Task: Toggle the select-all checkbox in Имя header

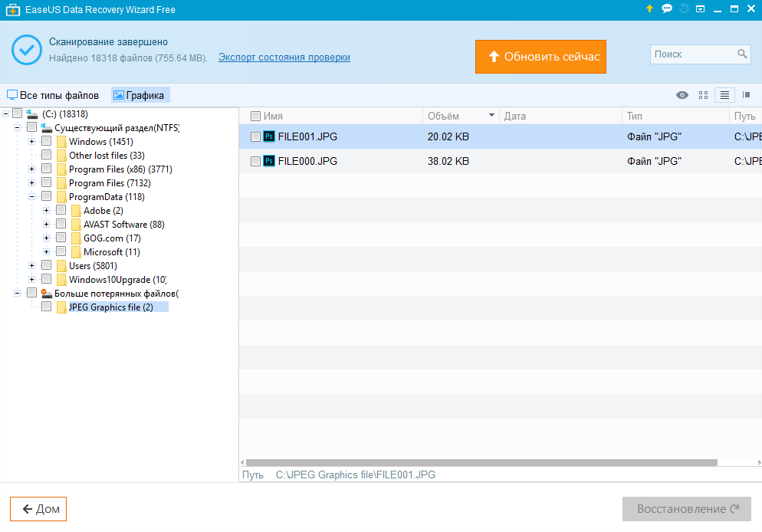Action: click(255, 116)
